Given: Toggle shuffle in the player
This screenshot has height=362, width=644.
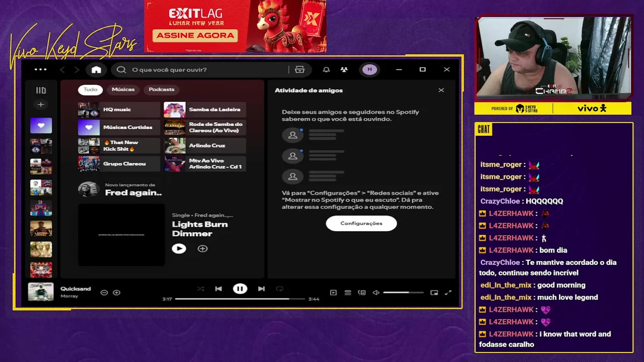Looking at the screenshot, I should tap(201, 289).
